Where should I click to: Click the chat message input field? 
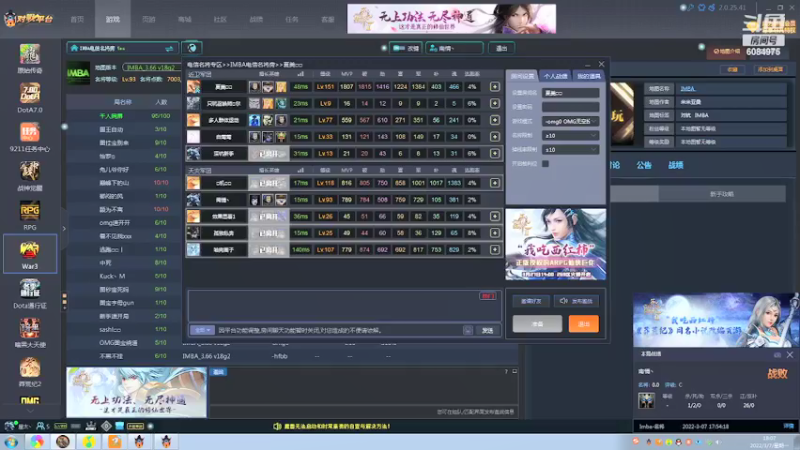pyautogui.click(x=339, y=331)
